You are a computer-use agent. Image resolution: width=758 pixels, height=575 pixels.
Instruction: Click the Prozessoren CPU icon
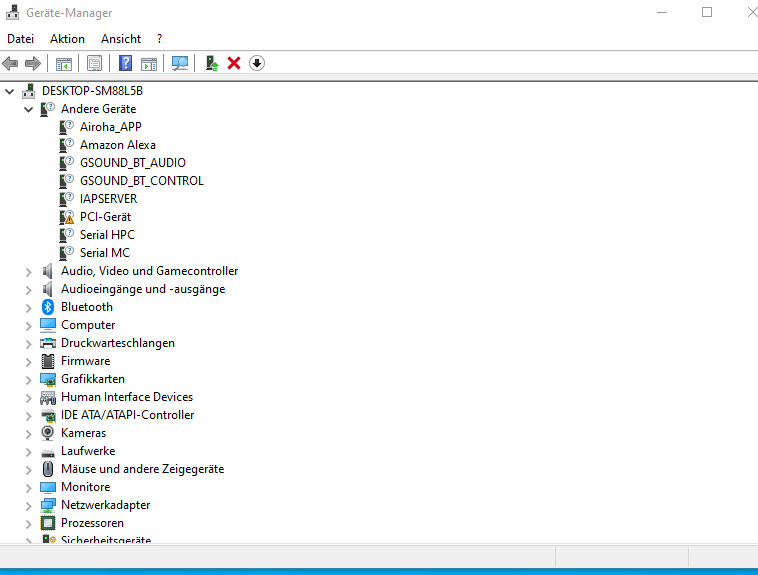[x=47, y=523]
